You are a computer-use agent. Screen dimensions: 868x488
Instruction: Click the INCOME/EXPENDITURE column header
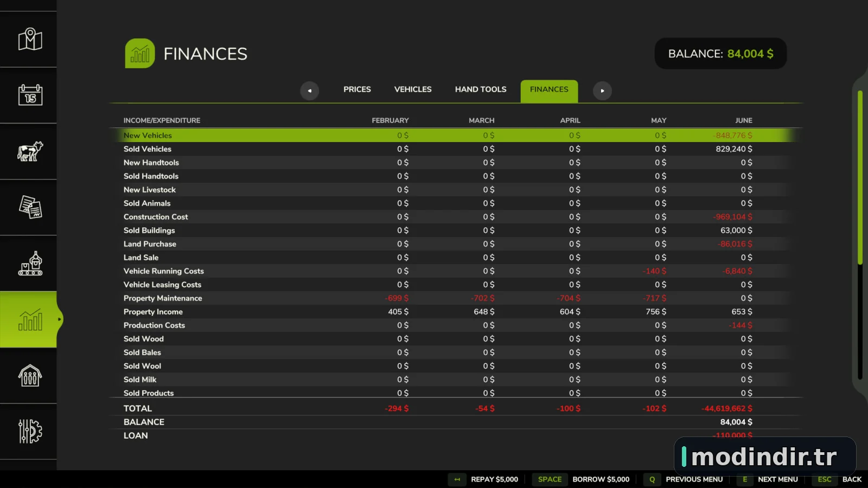(x=162, y=120)
